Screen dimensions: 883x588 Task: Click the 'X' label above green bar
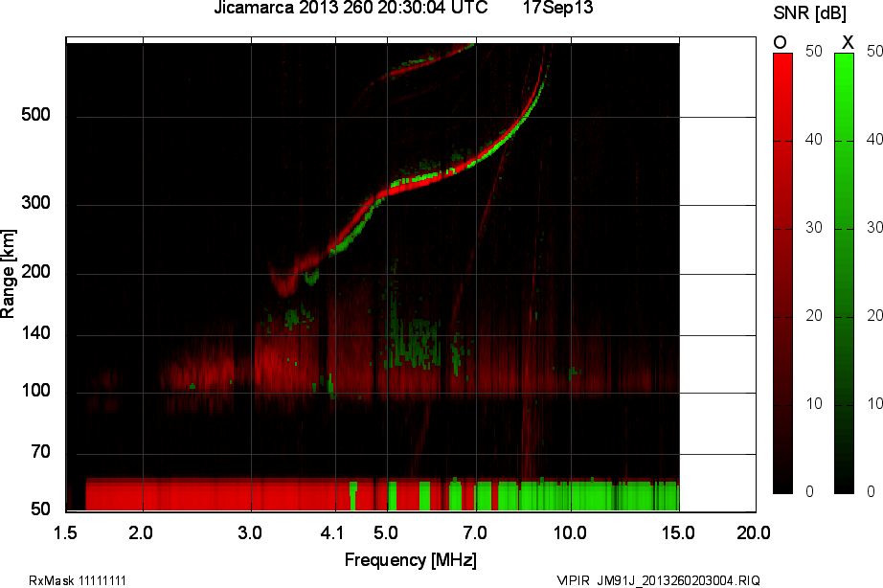tap(847, 42)
